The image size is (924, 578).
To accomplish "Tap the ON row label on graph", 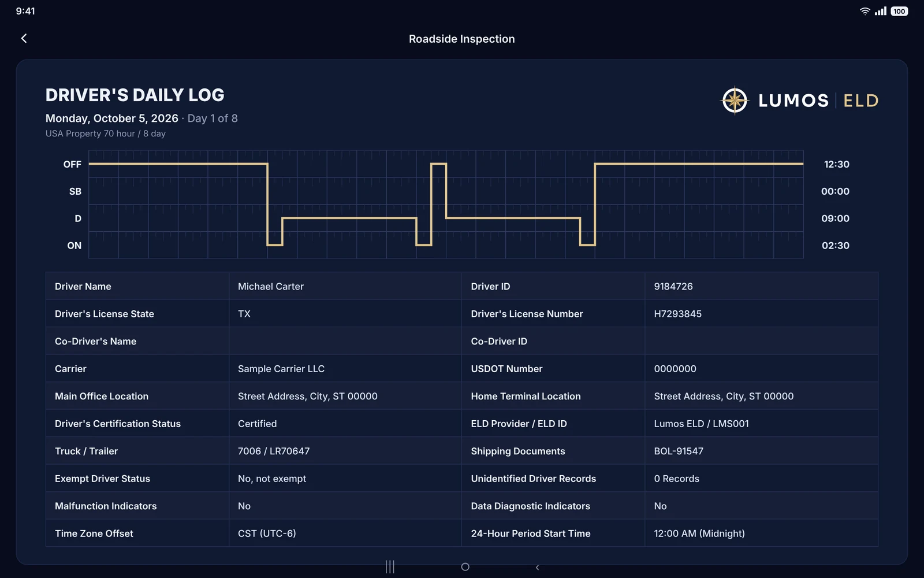I will [x=74, y=246].
